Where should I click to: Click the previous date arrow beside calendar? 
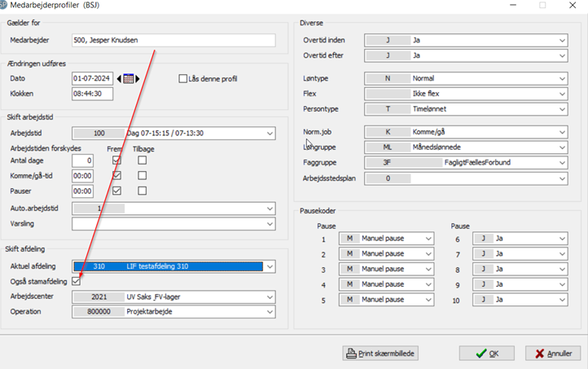click(120, 79)
